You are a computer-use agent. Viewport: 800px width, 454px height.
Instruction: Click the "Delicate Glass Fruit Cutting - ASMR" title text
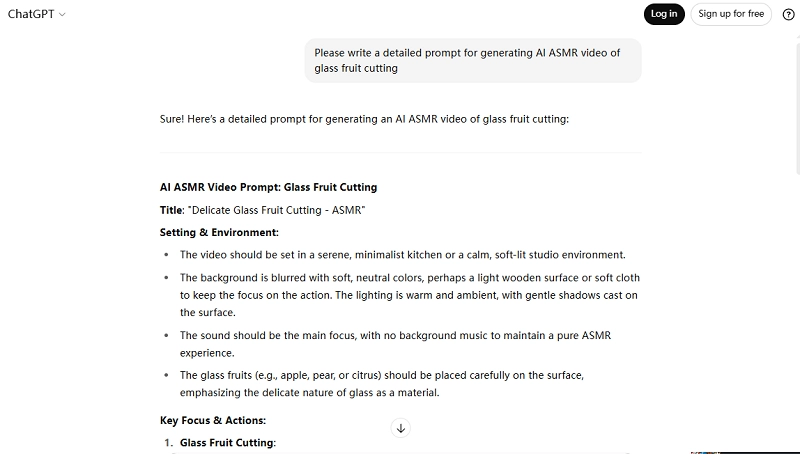[x=273, y=210]
